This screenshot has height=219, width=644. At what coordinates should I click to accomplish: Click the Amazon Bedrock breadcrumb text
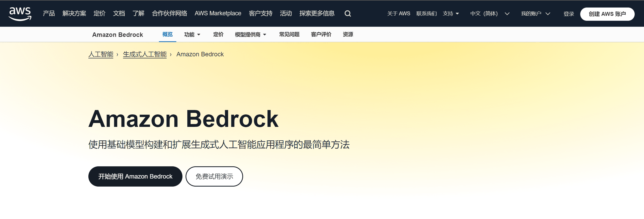tap(200, 54)
